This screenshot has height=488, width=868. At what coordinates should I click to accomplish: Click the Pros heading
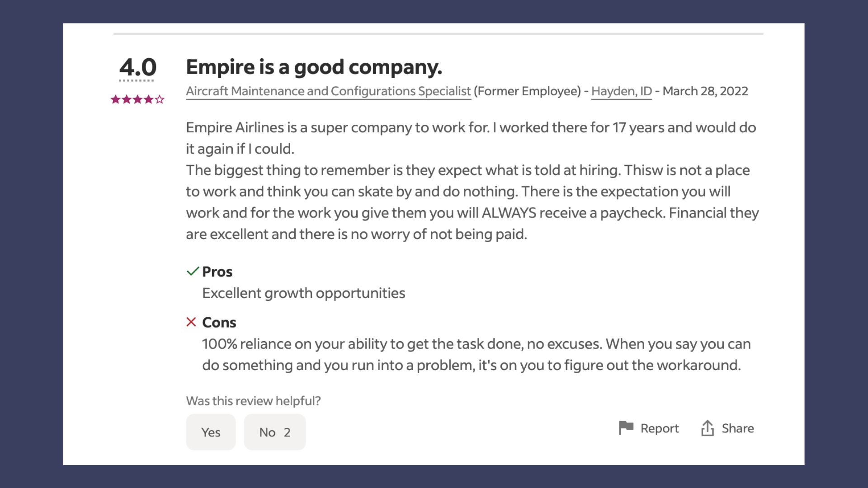pos(217,272)
